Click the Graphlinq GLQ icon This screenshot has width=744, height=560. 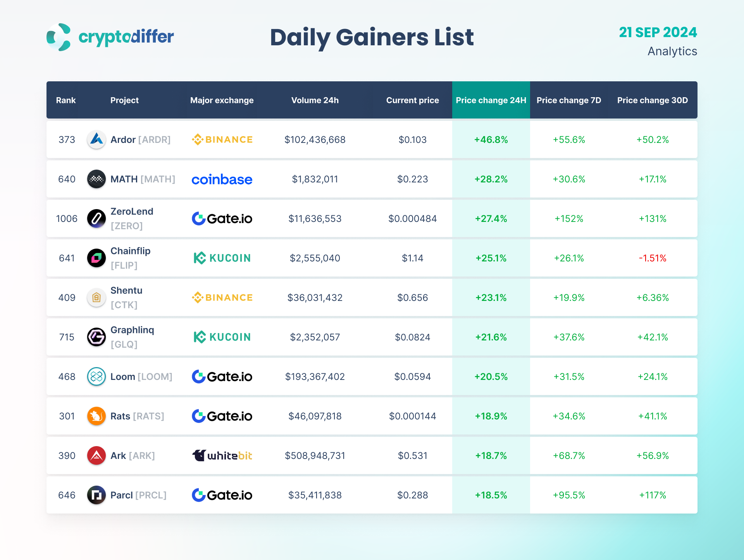point(96,337)
